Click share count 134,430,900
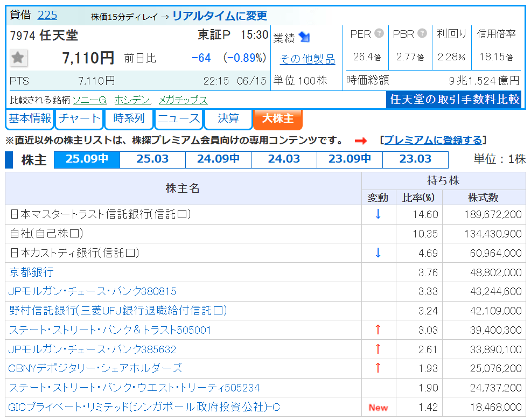Image resolution: width=531 pixels, height=420 pixels. 493,234
